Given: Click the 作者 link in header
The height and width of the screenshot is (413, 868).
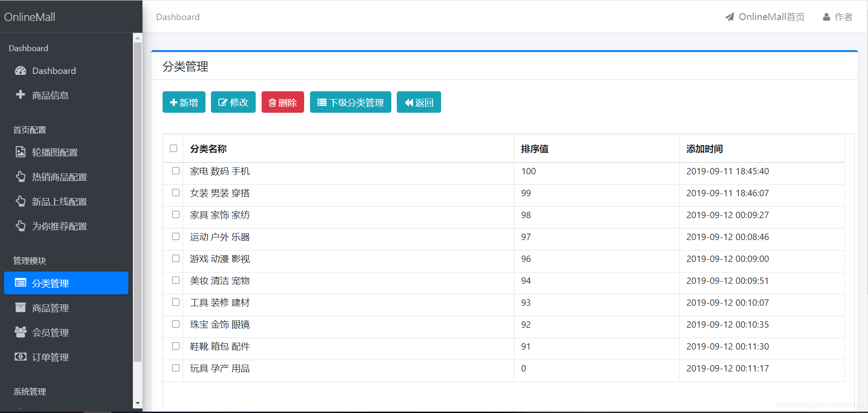Looking at the screenshot, I should (x=838, y=17).
